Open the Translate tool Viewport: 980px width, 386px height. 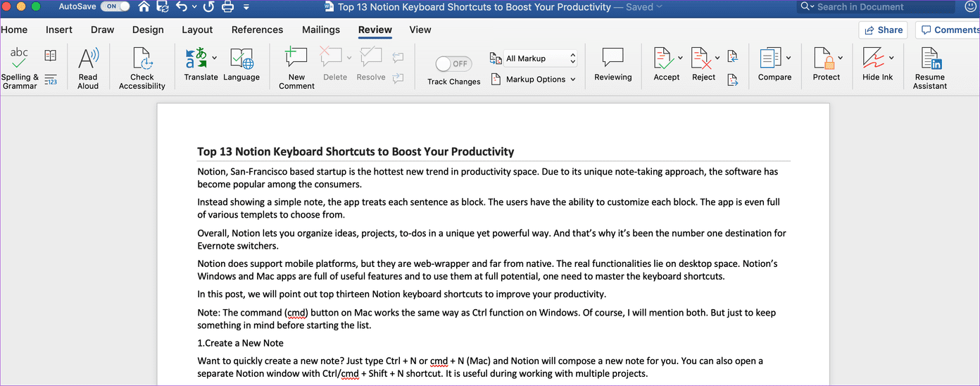[201, 65]
